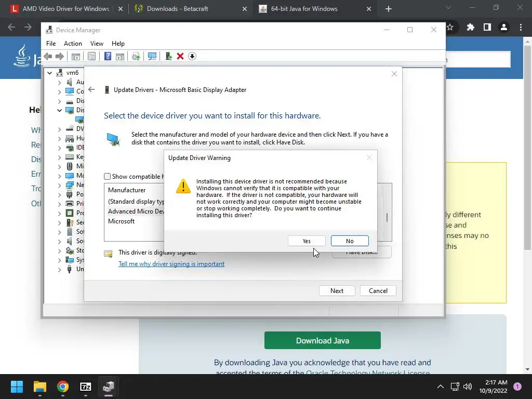Screen dimensions: 532x399
Task: Click Next in Update Drivers wizard
Action: click(x=337, y=291)
